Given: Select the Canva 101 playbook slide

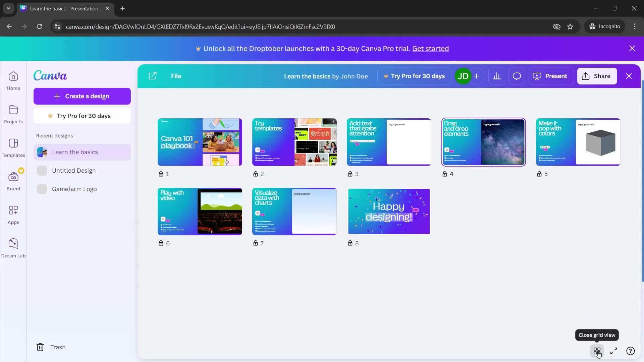Looking at the screenshot, I should click(x=200, y=142).
